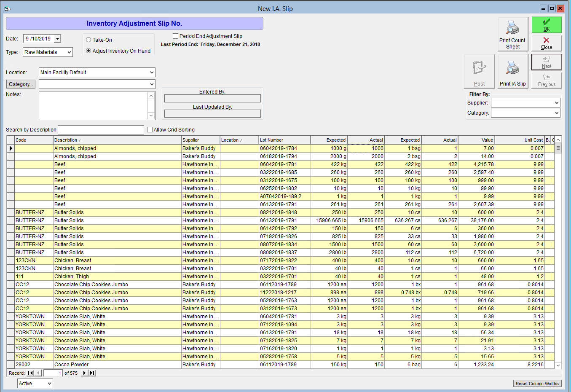Screen dimensions: 571x392
Task: Click the Post slip icon button
Action: coord(479,71)
